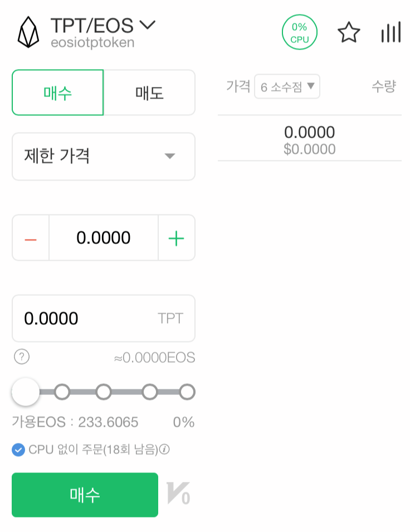Add TPT/EOS pair to favorites star
410x532 pixels.
349,33
